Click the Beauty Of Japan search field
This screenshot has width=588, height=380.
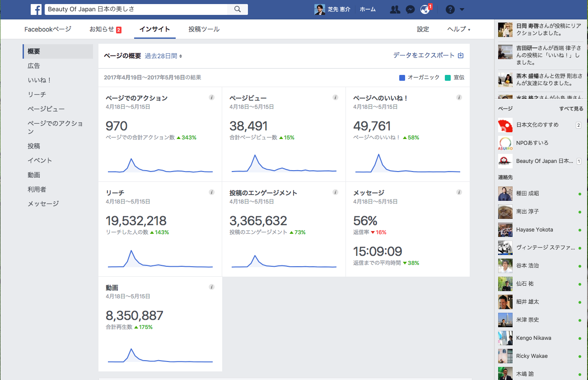135,9
